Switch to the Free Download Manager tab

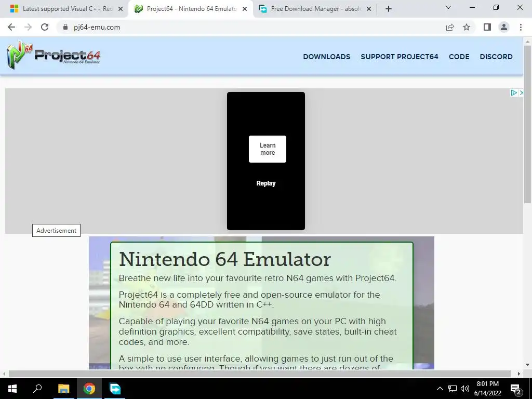(x=315, y=9)
